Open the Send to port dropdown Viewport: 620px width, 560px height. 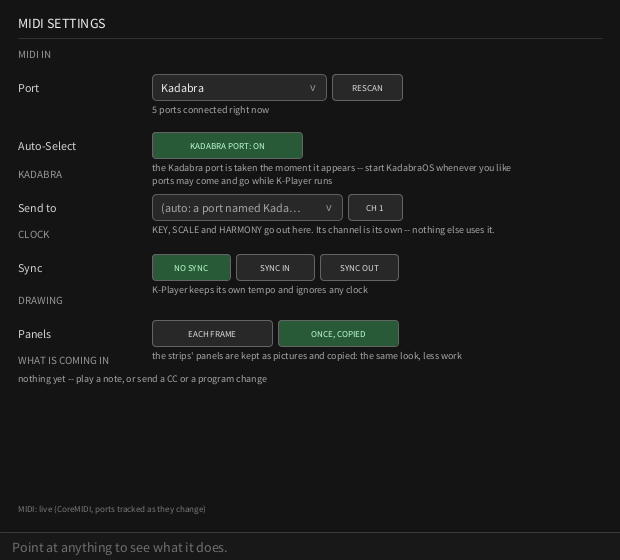pyautogui.click(x=247, y=208)
